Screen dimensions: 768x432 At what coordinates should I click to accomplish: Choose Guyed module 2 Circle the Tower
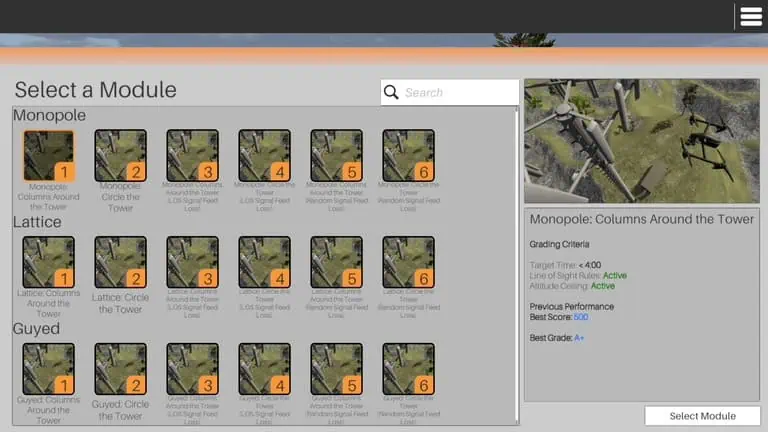120,369
